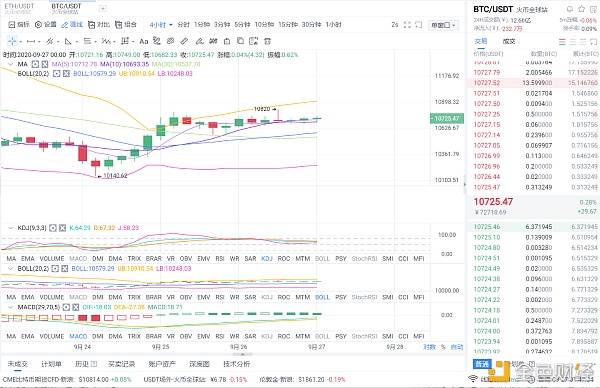
Task: Click the copy drawings icon in toolbar
Action: [x=240, y=41]
